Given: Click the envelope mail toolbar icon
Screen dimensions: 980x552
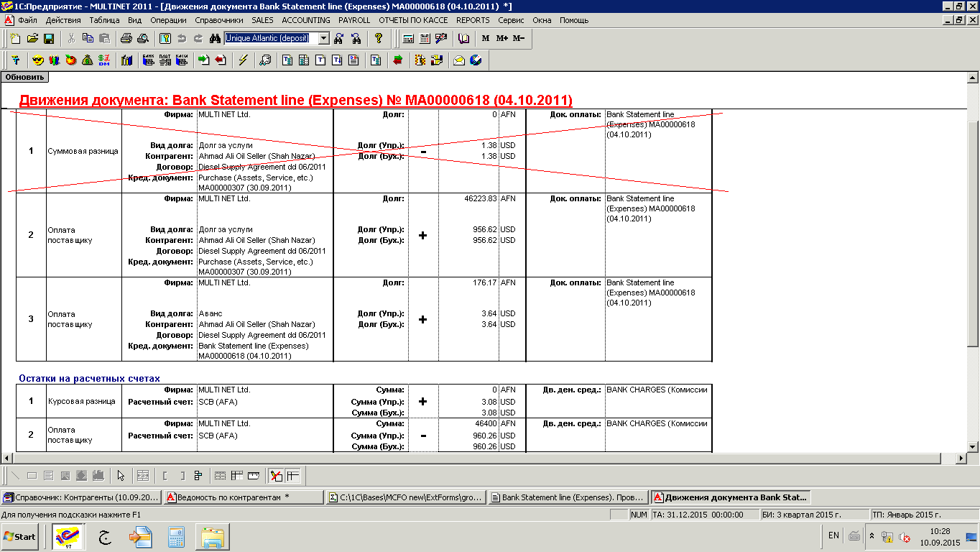Looking at the screenshot, I should tap(458, 60).
